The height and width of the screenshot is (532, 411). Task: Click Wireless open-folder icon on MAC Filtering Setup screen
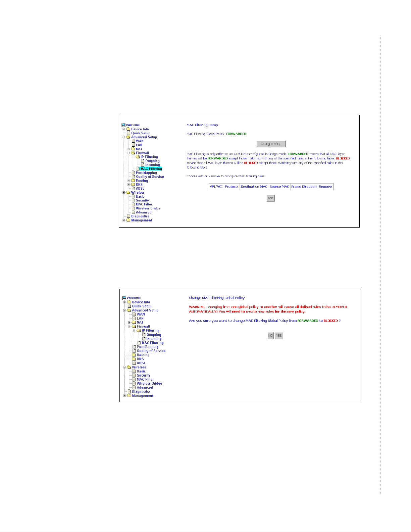(x=128, y=193)
